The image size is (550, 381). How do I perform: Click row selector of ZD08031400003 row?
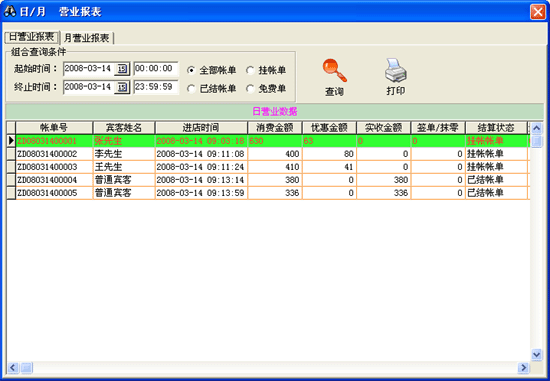coord(11,167)
